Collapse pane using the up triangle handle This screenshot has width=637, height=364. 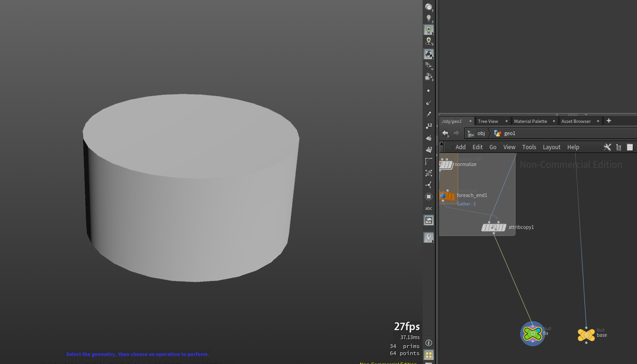click(557, 114)
